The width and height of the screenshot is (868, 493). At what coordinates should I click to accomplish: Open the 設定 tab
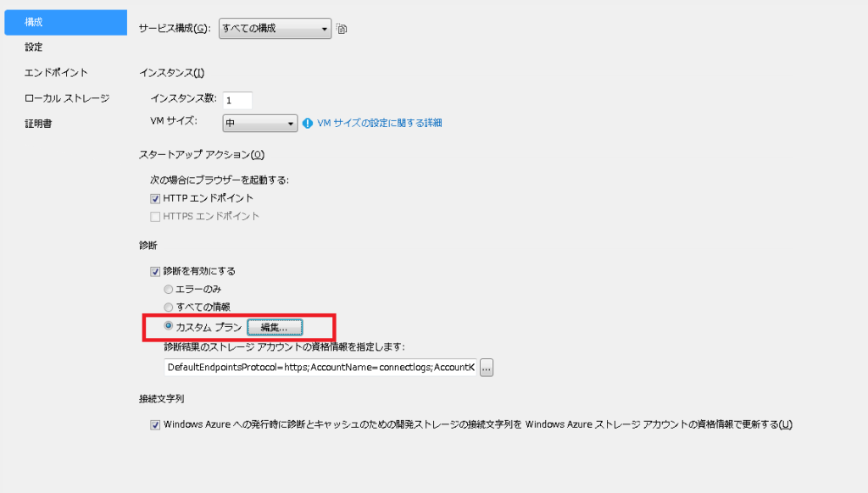click(x=34, y=47)
